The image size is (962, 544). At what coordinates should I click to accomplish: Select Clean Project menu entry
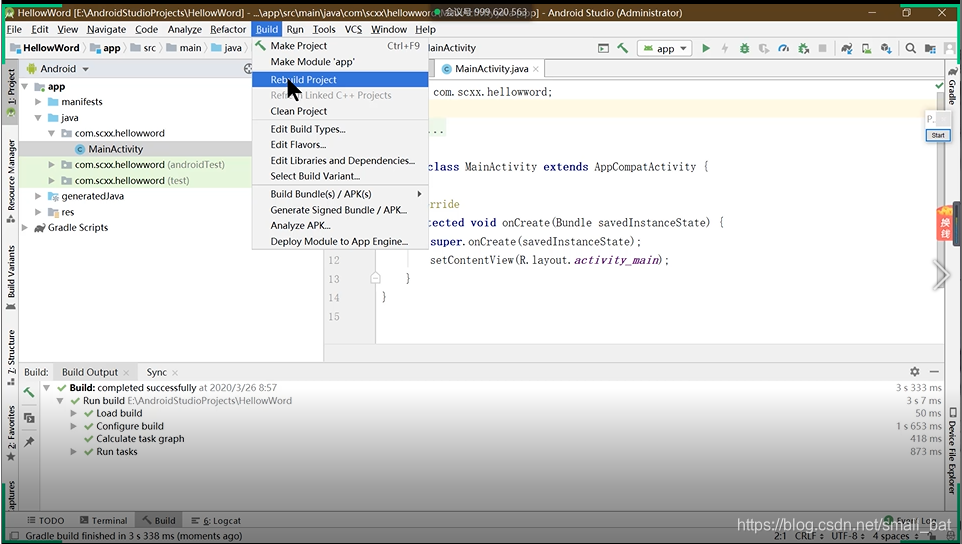[x=340, y=111]
